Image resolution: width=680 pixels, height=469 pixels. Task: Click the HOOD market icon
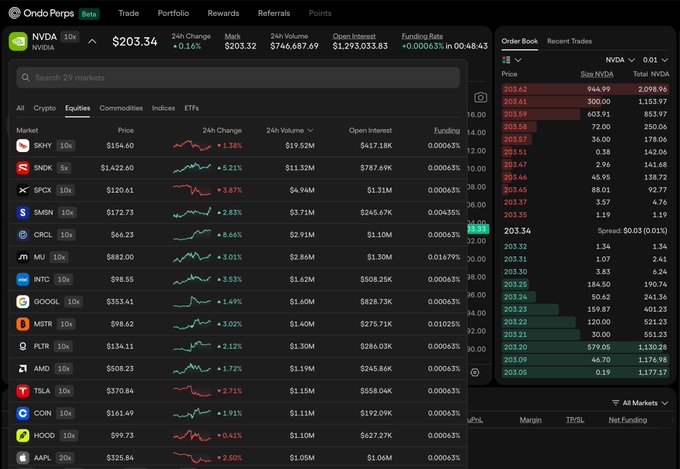(x=23, y=436)
